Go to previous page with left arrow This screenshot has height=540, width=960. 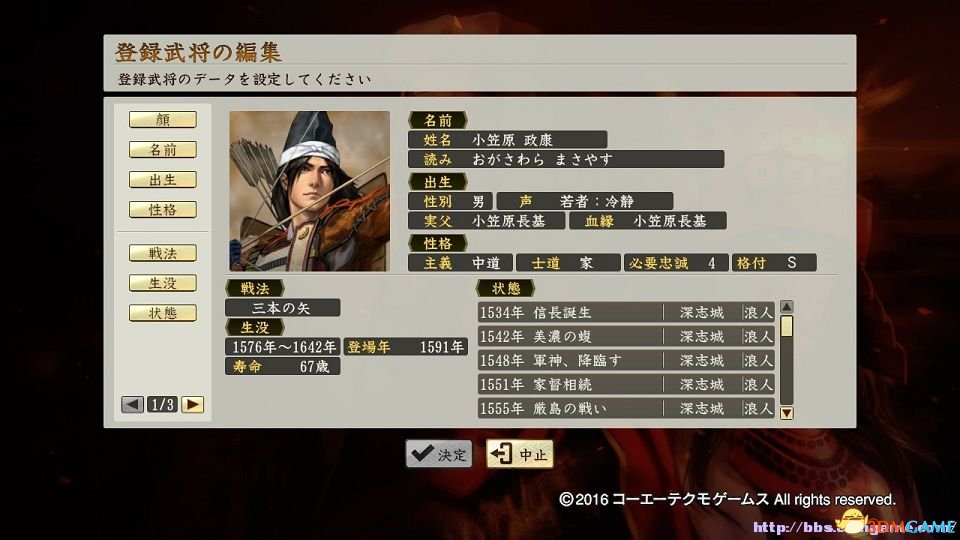(x=132, y=404)
